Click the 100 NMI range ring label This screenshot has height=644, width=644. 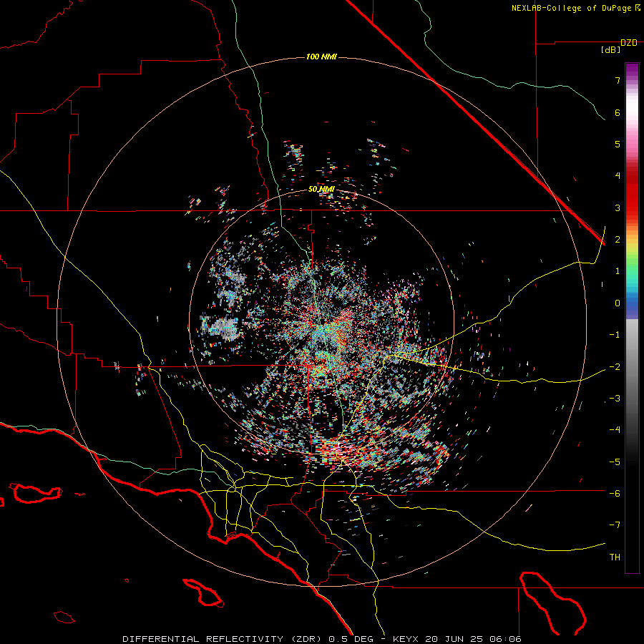321,57
